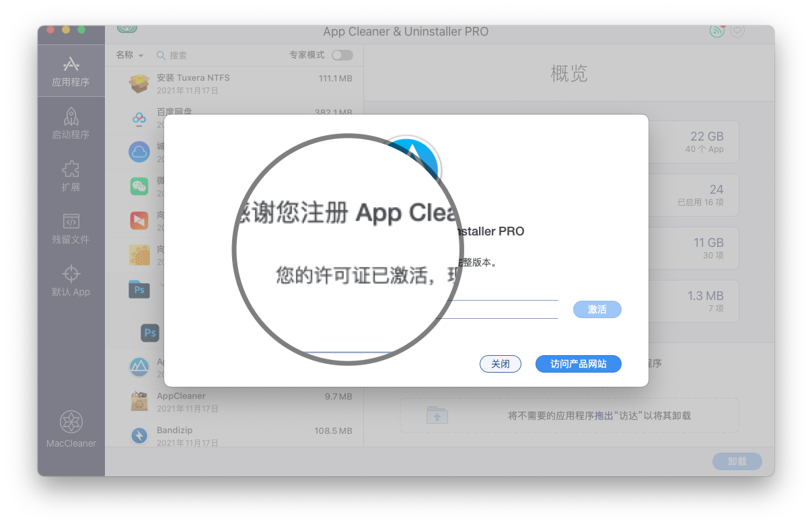Viewport: 812px width, 526px height.
Task: Click the speech bubble icon in title bar
Action: tap(737, 30)
